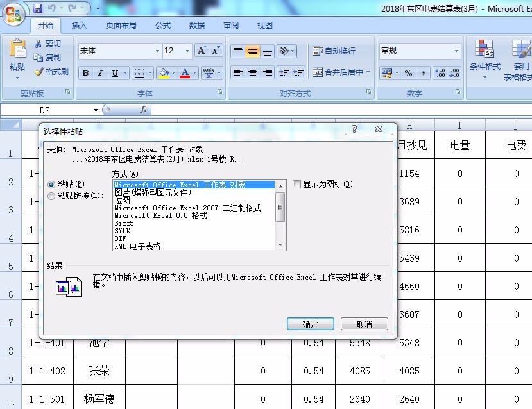
Task: Apply comma thousands separator style
Action: click(x=423, y=73)
